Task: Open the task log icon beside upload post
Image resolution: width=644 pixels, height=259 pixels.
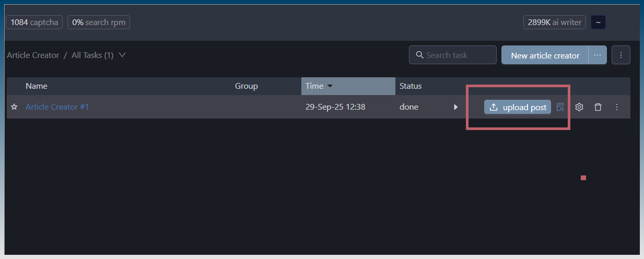Action: [560, 107]
